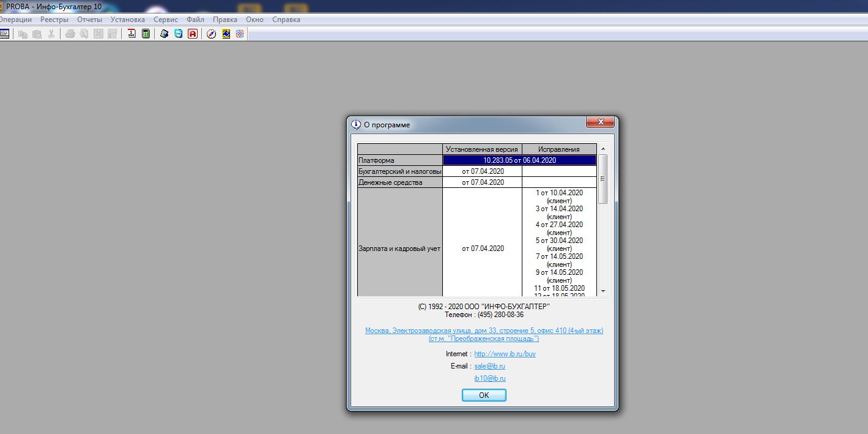Select the highlighted 10.283.05 от 06.04.2020 cell
Screen dimensions: 868x434
pos(519,160)
